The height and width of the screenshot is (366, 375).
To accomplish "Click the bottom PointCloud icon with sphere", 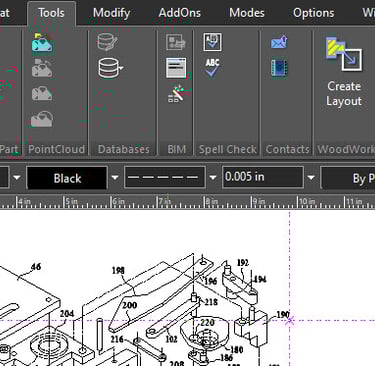I will 42,119.
